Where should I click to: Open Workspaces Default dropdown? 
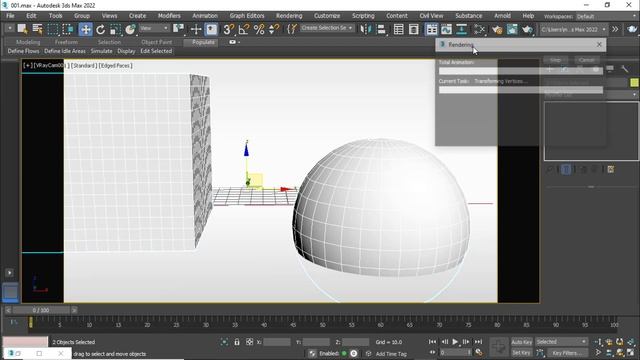(606, 16)
